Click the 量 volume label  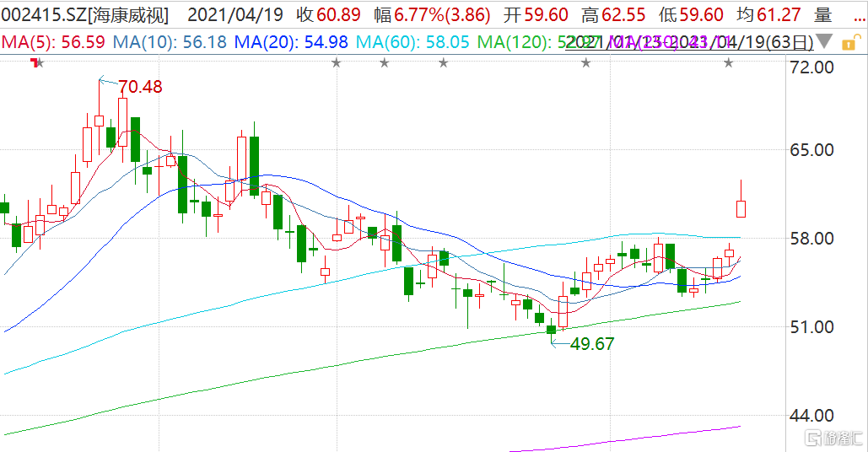[823, 15]
